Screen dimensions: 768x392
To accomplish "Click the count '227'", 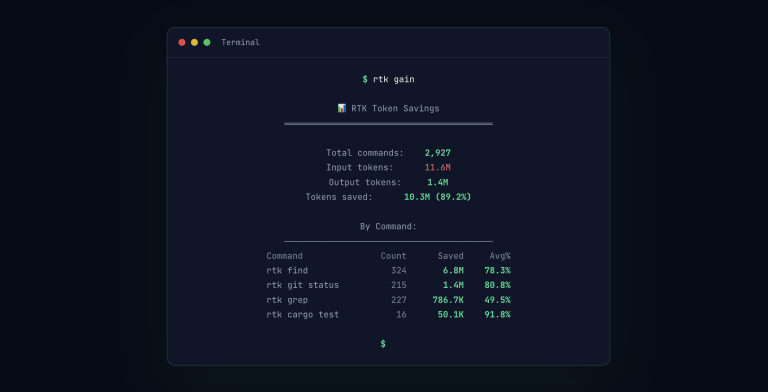I will [x=399, y=300].
